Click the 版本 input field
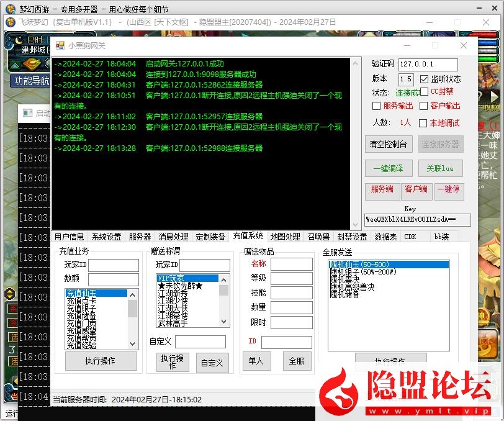 [x=406, y=79]
